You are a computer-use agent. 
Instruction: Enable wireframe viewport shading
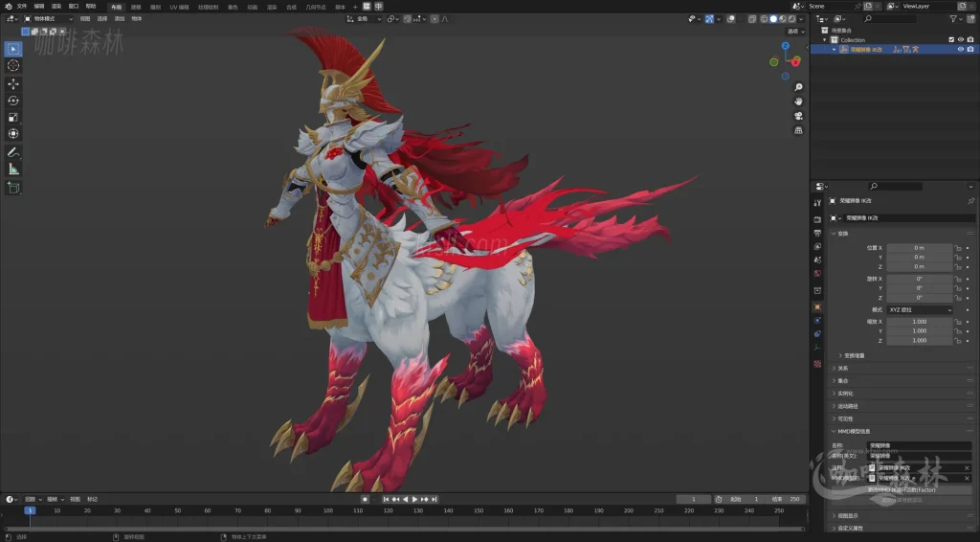pos(764,19)
